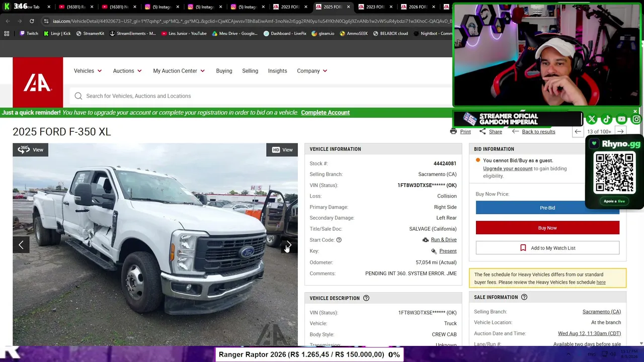Open the browser apps grid shortcut
644x362 pixels.
tap(7, 34)
